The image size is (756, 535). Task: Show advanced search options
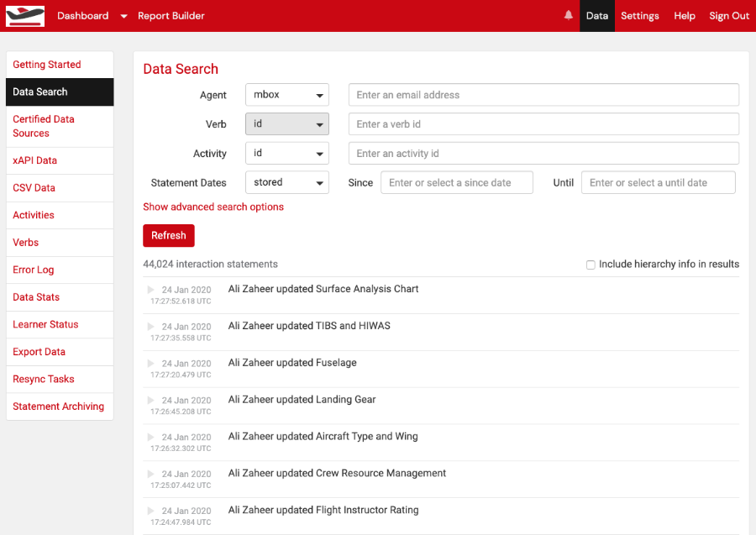pyautogui.click(x=213, y=207)
